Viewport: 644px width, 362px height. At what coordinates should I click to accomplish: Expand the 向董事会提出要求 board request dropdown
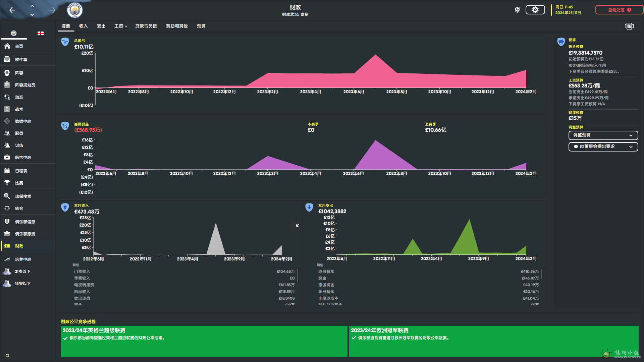point(603,147)
